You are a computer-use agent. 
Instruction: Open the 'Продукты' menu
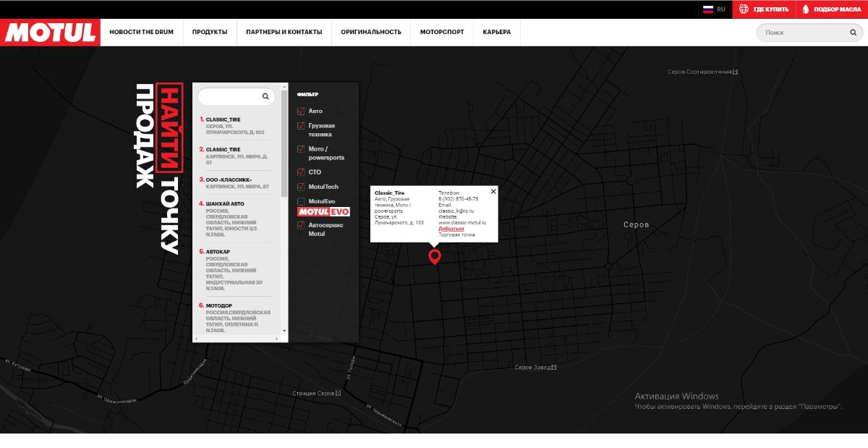coord(210,33)
